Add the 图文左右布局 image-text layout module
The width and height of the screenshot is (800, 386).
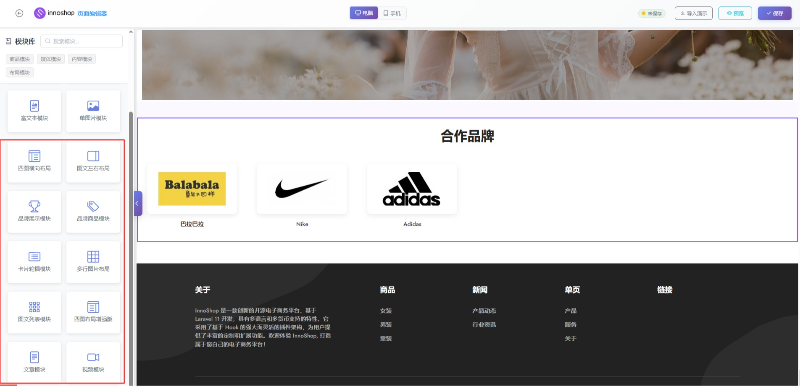pos(93,161)
